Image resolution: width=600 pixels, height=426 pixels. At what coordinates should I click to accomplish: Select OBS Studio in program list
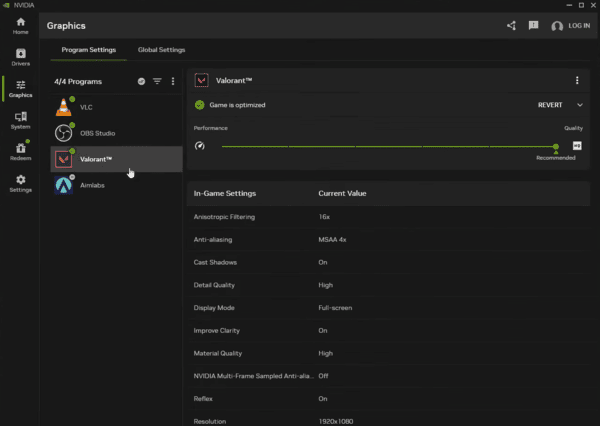[97, 133]
